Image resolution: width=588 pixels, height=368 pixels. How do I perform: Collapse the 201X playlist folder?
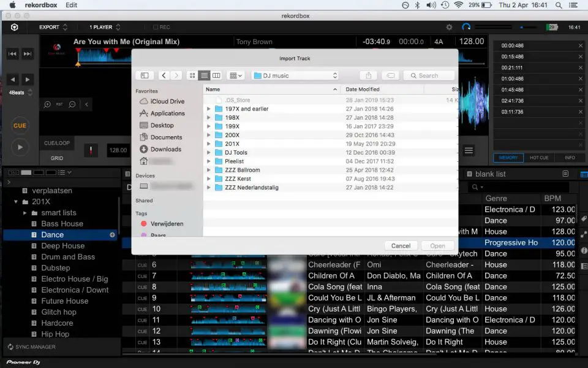(x=16, y=202)
